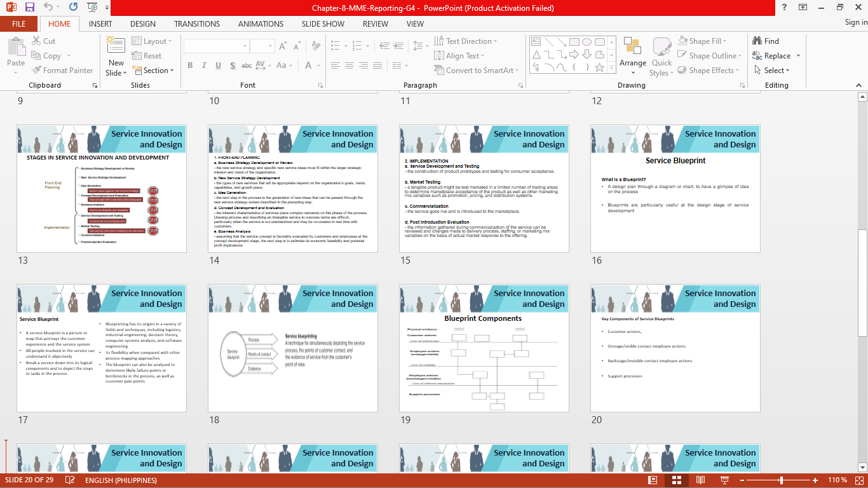Click the Cut scissors button
Viewport: 868px width, 488px height.
click(43, 41)
